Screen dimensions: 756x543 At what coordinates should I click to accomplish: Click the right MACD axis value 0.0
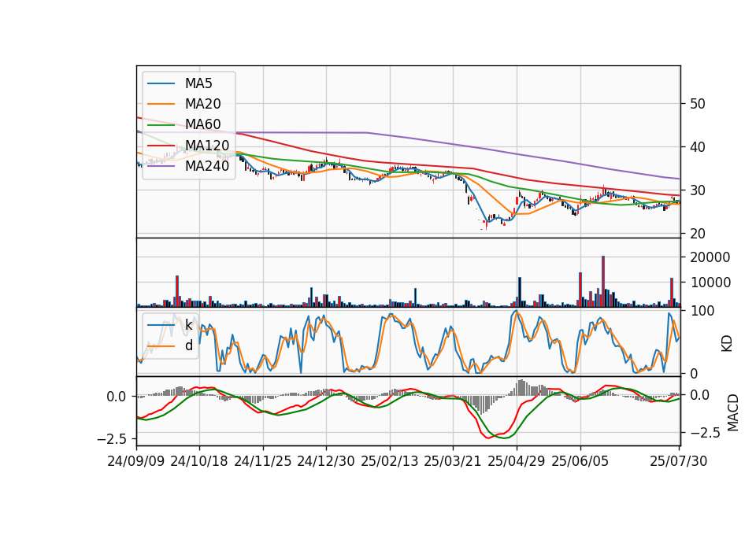(699, 395)
